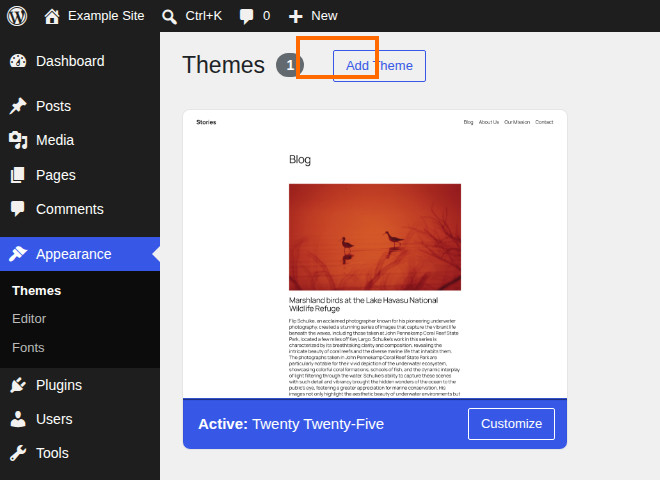660x480 pixels.
Task: Open the Fonts submenu item
Action: pos(28,347)
